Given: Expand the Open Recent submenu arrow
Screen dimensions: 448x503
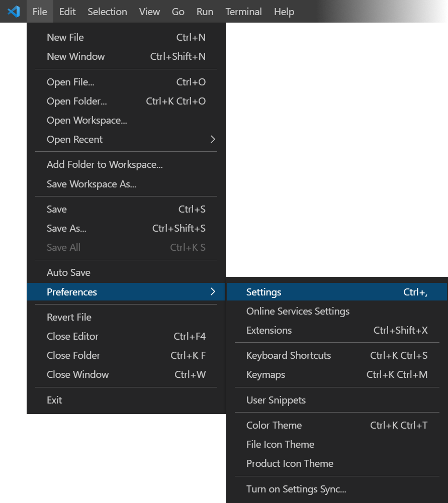Looking at the screenshot, I should click(213, 139).
